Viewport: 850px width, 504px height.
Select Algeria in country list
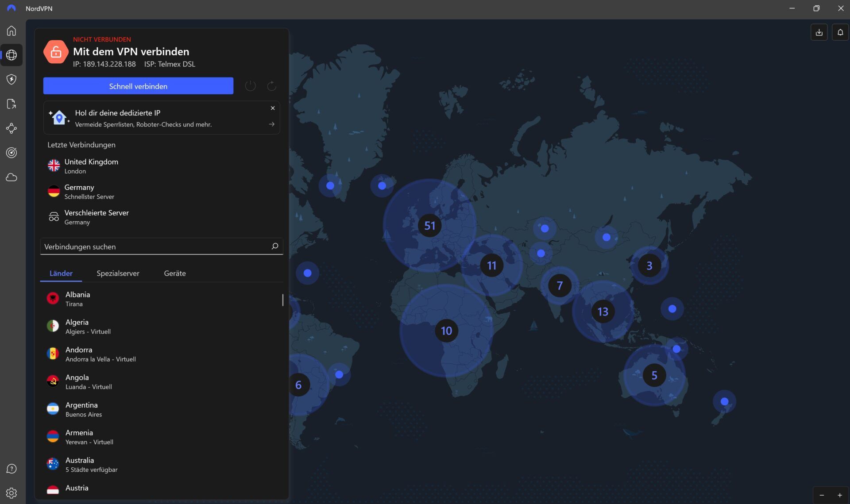(162, 327)
